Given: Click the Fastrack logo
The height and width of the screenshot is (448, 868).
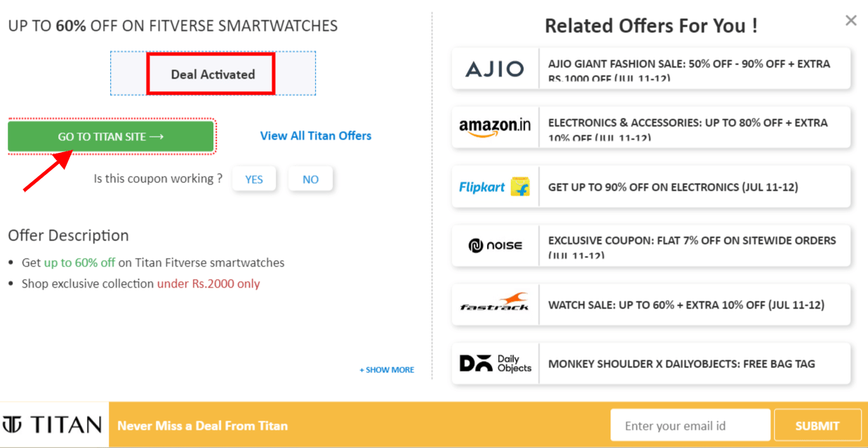Looking at the screenshot, I should tap(495, 304).
